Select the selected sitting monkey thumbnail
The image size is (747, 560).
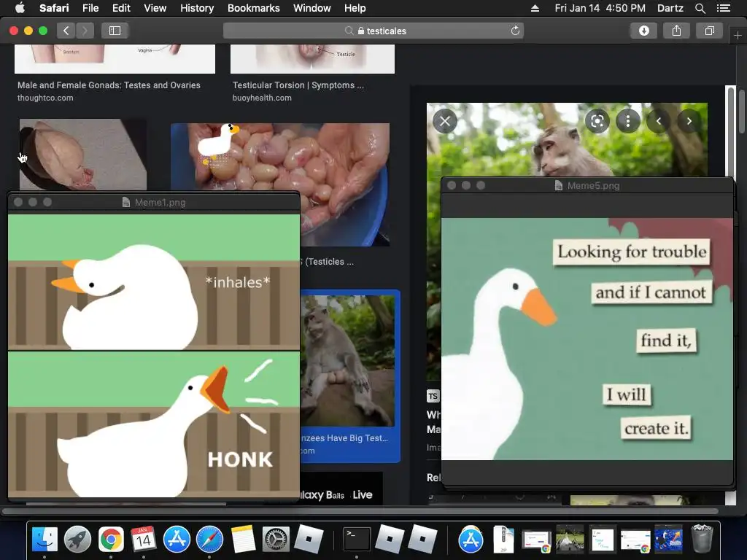point(349,360)
